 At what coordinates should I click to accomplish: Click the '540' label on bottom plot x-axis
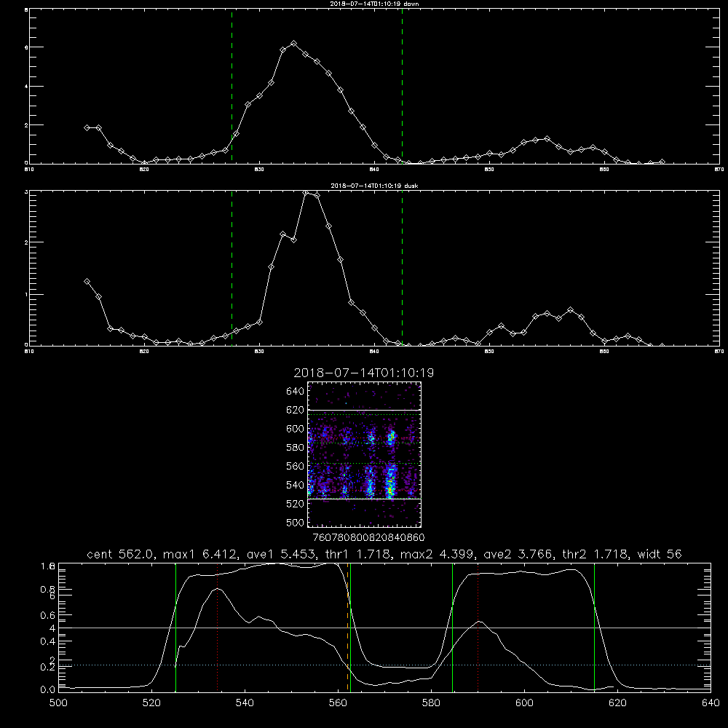pos(245,703)
